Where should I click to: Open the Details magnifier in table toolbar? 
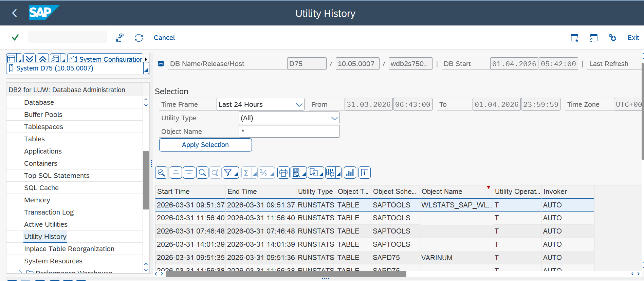(x=161, y=173)
